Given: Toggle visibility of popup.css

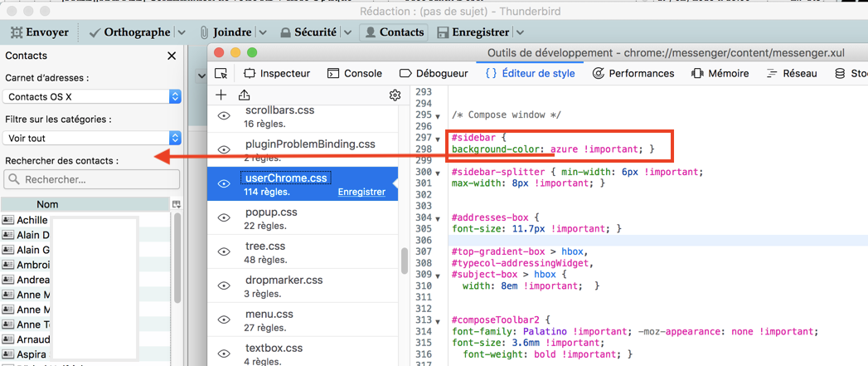Looking at the screenshot, I should pos(224,218).
